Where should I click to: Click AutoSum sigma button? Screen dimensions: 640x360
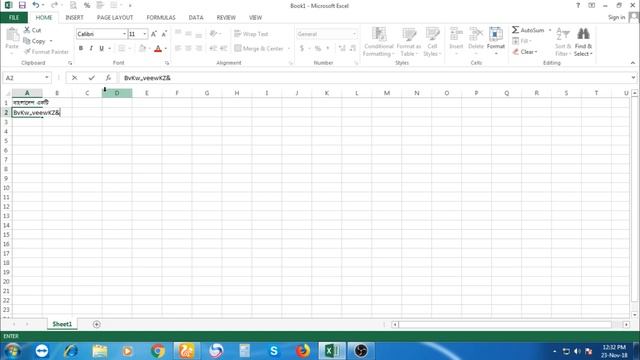tap(528, 30)
